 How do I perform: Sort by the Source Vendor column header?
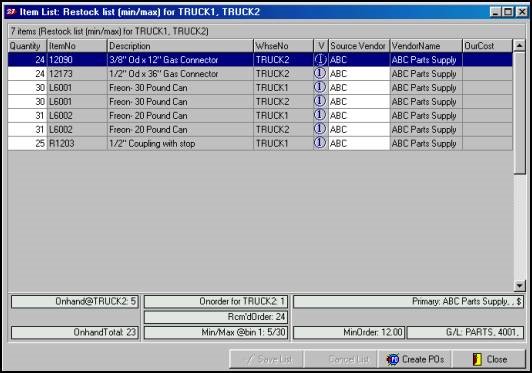click(359, 46)
